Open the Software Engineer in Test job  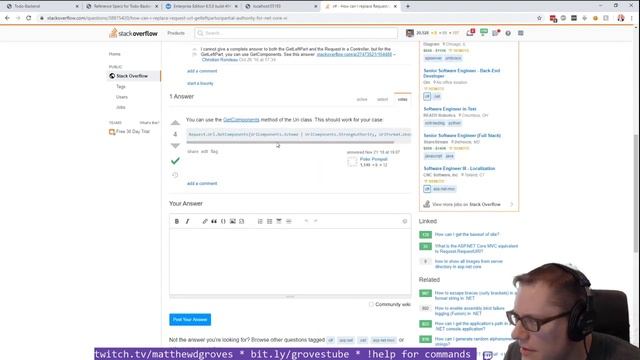pyautogui.click(x=450, y=109)
